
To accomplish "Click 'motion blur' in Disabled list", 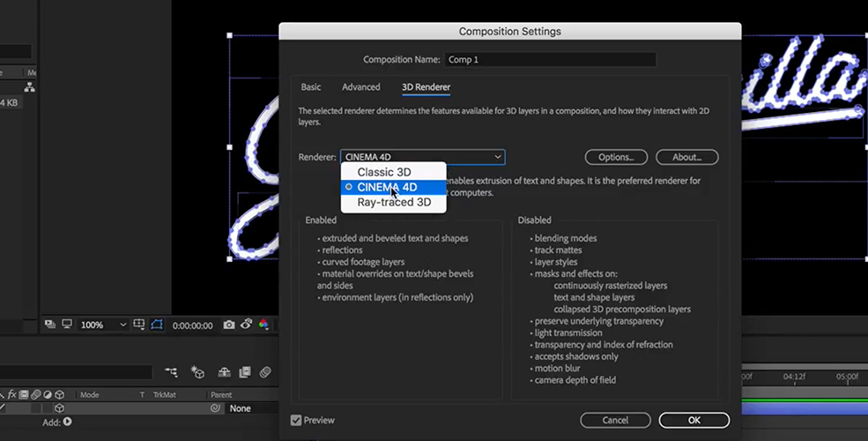I will click(558, 369).
